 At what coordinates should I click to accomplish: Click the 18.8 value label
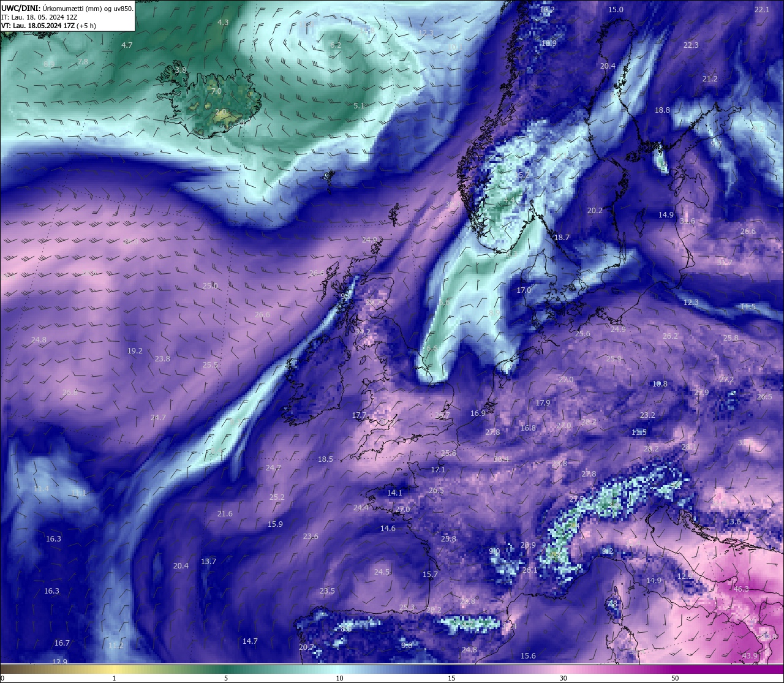pyautogui.click(x=662, y=110)
